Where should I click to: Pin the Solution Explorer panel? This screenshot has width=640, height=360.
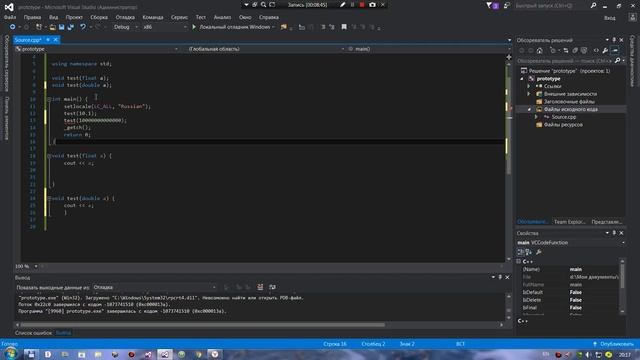pos(614,40)
